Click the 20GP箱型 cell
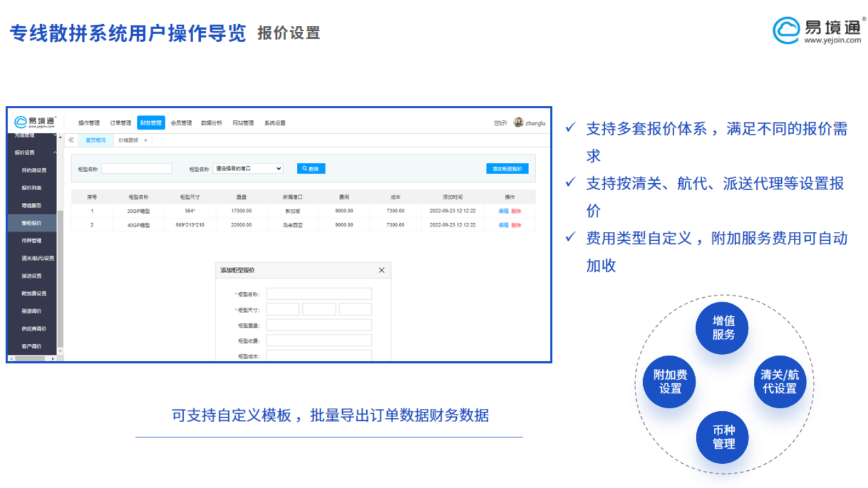This screenshot has width=868, height=488. (x=139, y=210)
